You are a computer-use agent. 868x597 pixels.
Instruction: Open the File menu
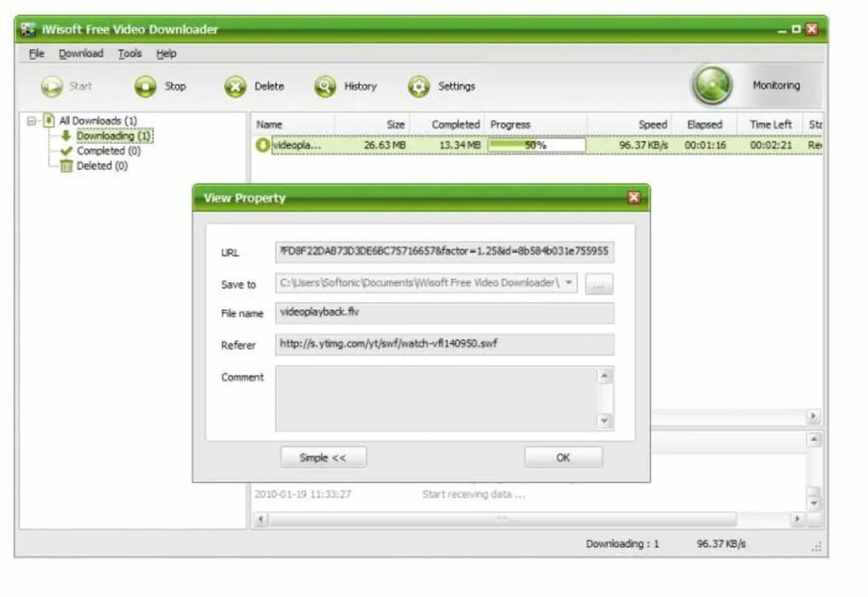click(x=37, y=54)
